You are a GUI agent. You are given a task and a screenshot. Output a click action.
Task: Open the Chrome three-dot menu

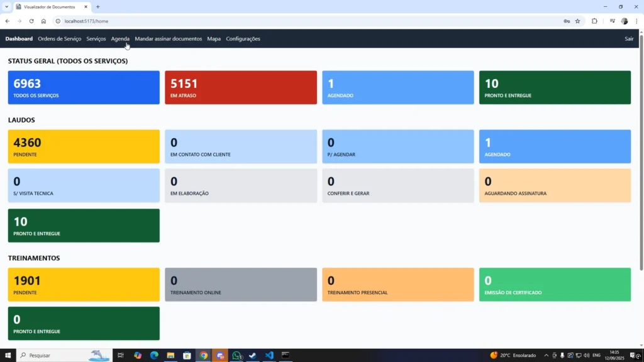(x=636, y=21)
